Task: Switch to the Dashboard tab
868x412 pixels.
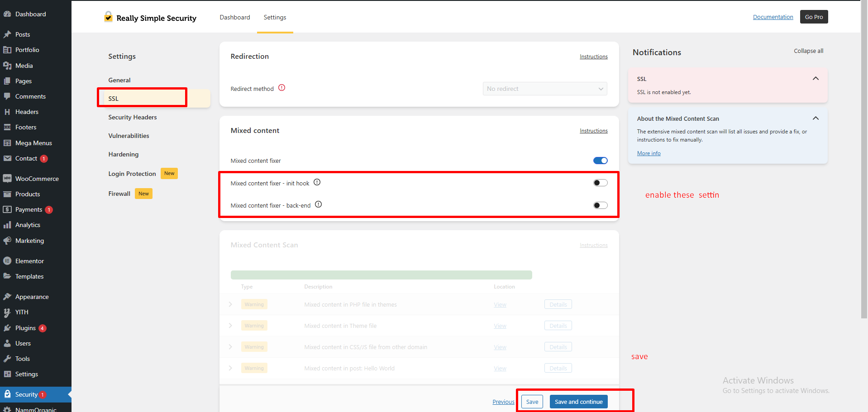Action: (x=235, y=17)
